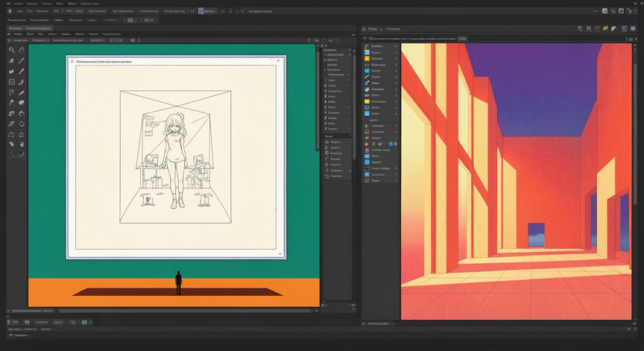Select the first yellow folder layer icon
644x351 pixels.
367,59
